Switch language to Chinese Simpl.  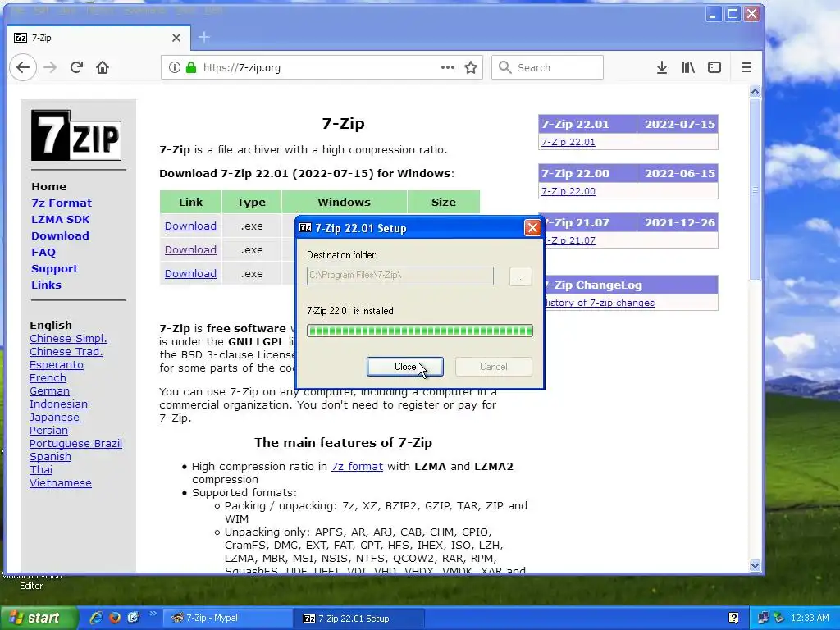[69, 339]
